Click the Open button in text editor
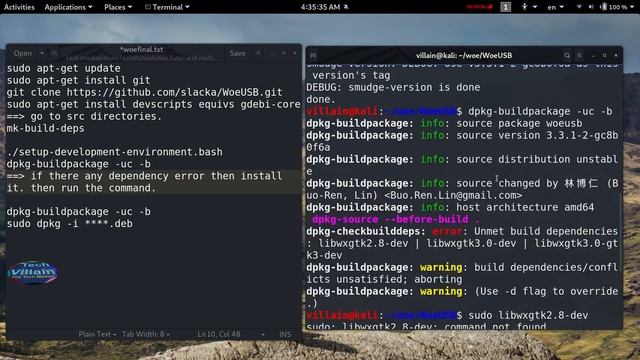 (x=22, y=53)
